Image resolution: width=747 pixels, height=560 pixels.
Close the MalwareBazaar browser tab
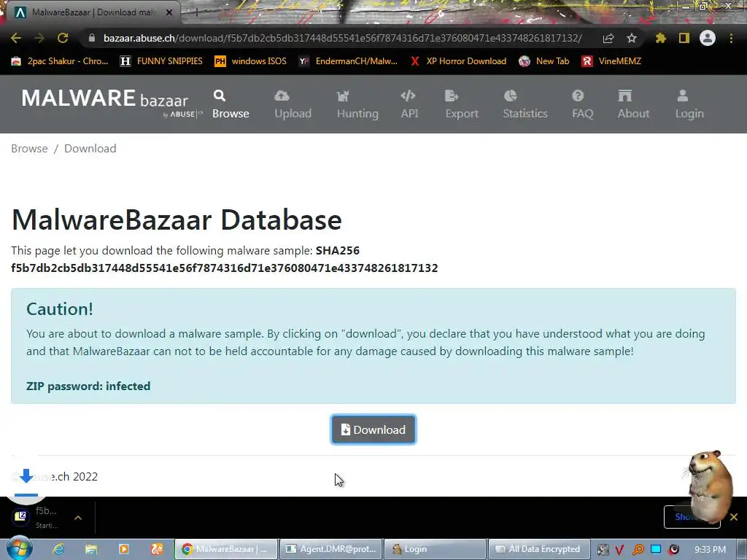click(169, 12)
